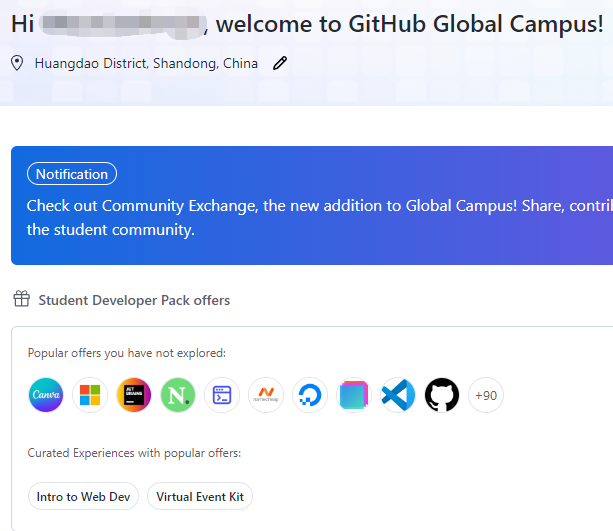The width and height of the screenshot is (613, 531).
Task: Open the terminal window offer icon
Action: click(222, 395)
